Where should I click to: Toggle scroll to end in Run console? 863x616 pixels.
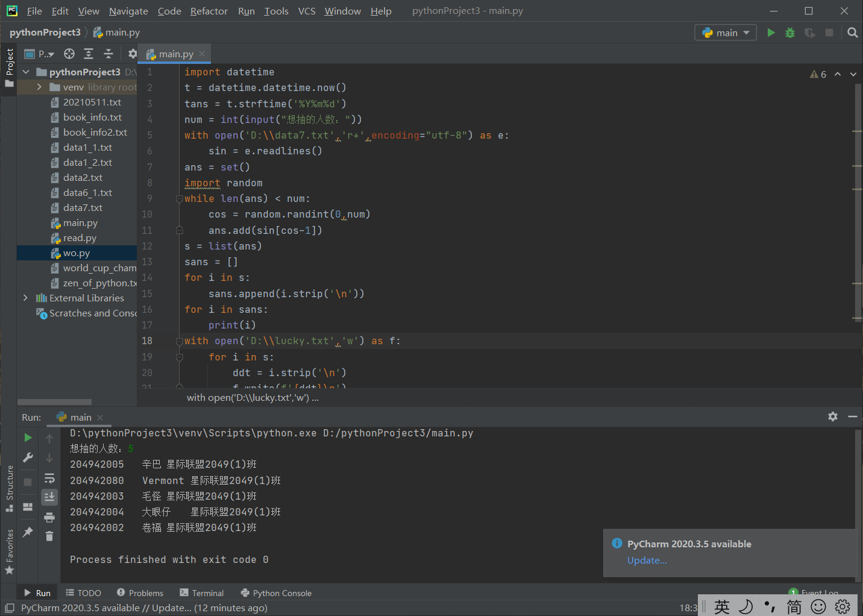point(49,497)
